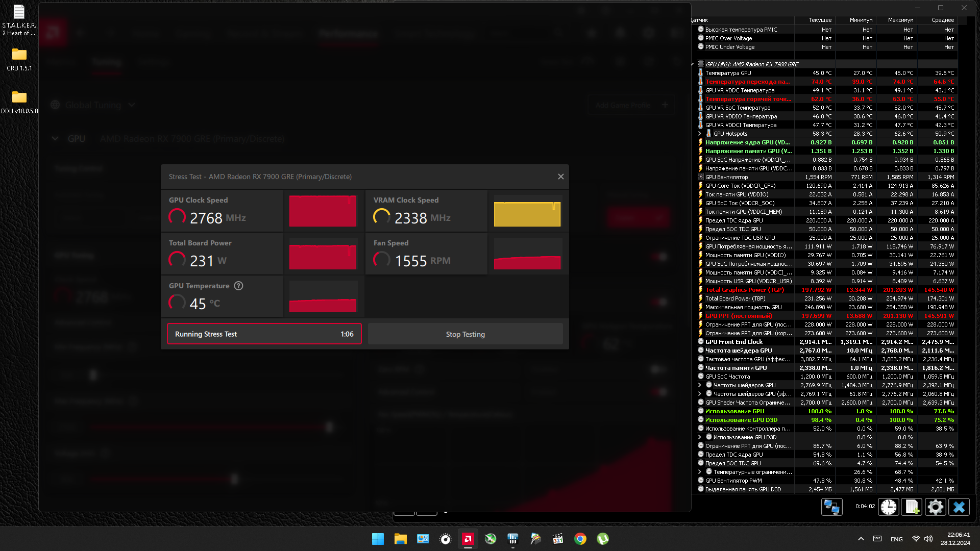
Task: Close the Stress Test dialog with X
Action: (x=560, y=177)
